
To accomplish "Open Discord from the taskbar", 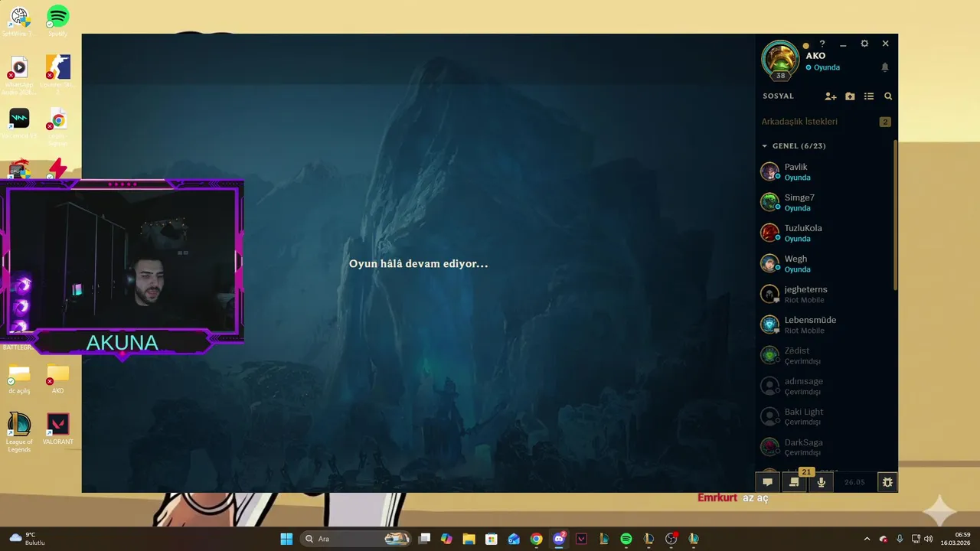I will [559, 539].
